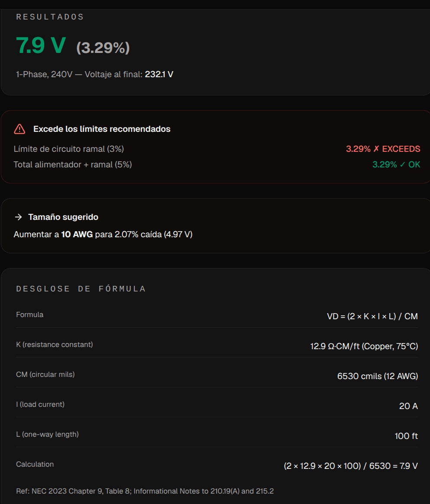The image size is (430, 504).
Task: Click the (3.29%) percentage next to 7.9 V
Action: click(103, 48)
